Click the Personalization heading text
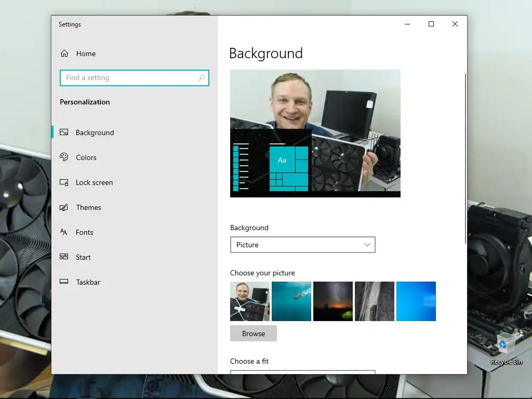Image resolution: width=532 pixels, height=399 pixels. [85, 102]
